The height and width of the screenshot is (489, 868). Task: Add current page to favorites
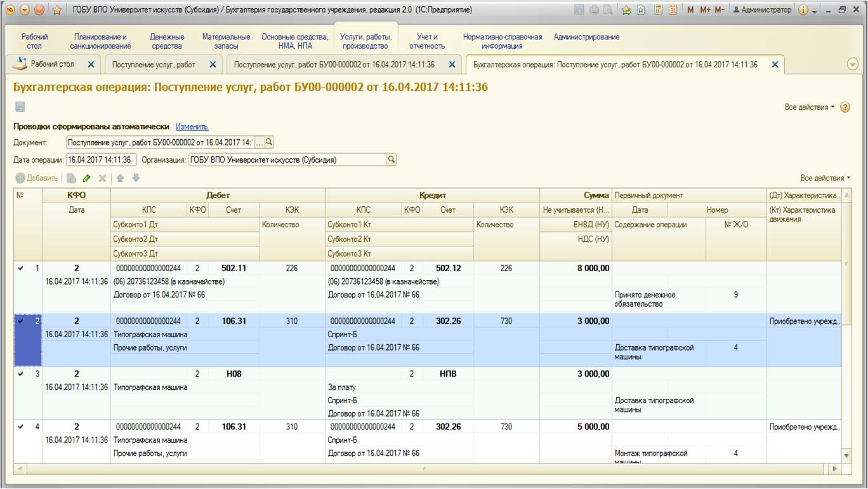pos(625,10)
